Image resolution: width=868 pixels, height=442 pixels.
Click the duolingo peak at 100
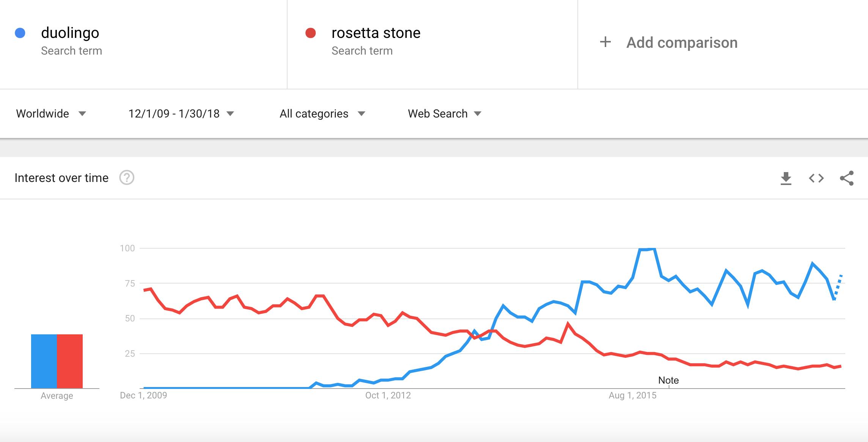click(648, 249)
